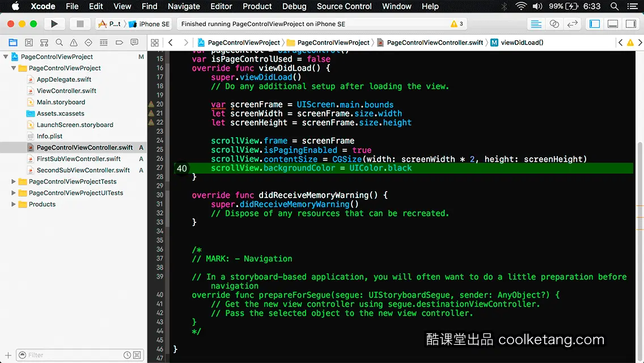The image size is (644, 363).
Task: Toggle recent files filter clock icon
Action: pyautogui.click(x=128, y=355)
